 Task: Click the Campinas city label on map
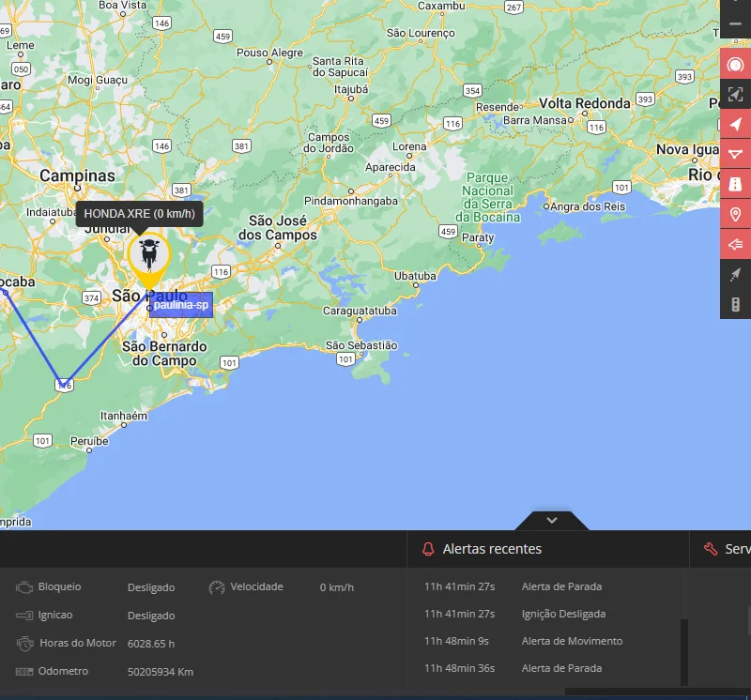click(77, 175)
